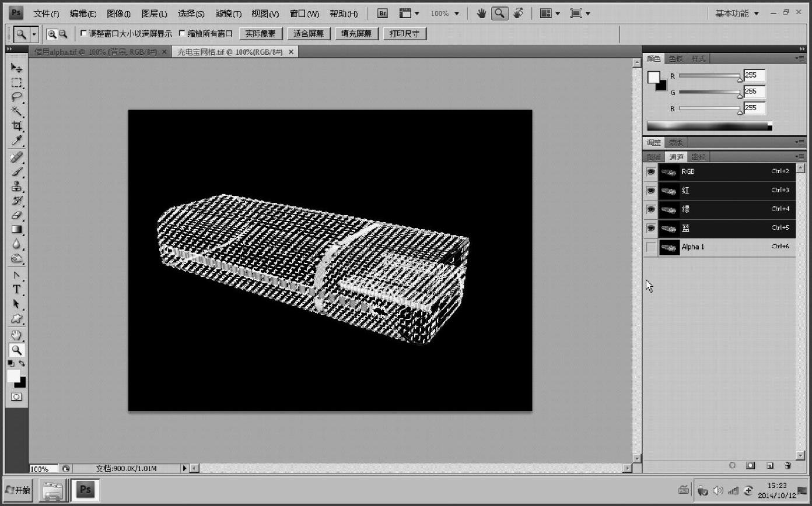
Task: Select the Hand tool in toolbox
Action: tap(16, 335)
